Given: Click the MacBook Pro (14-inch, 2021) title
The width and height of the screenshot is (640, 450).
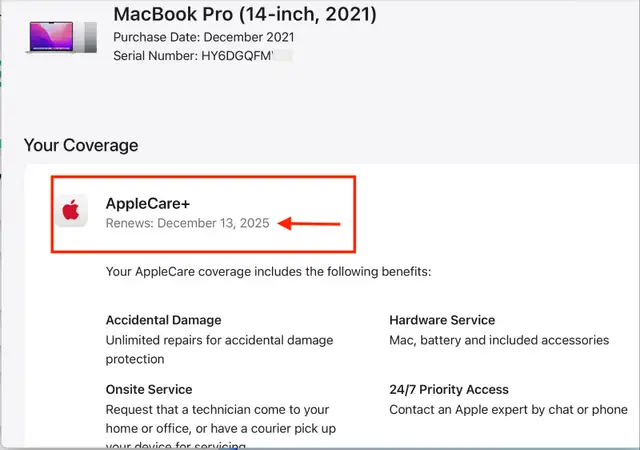Looking at the screenshot, I should pos(245,14).
